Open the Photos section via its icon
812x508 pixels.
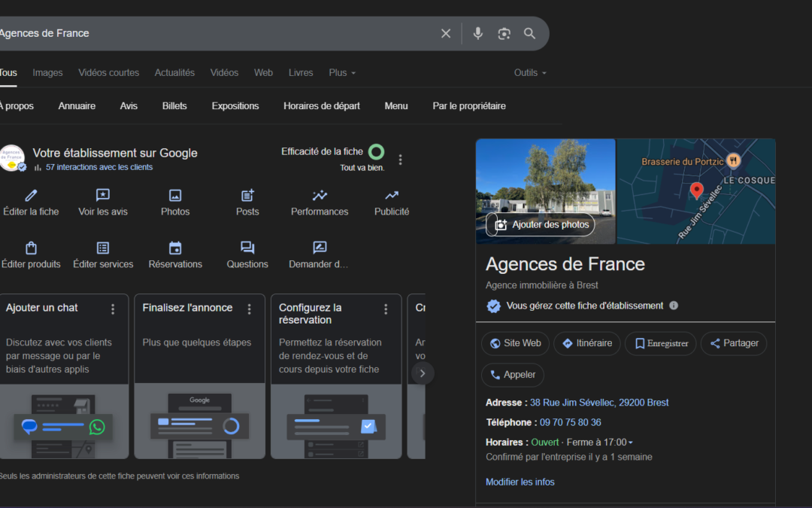175,196
